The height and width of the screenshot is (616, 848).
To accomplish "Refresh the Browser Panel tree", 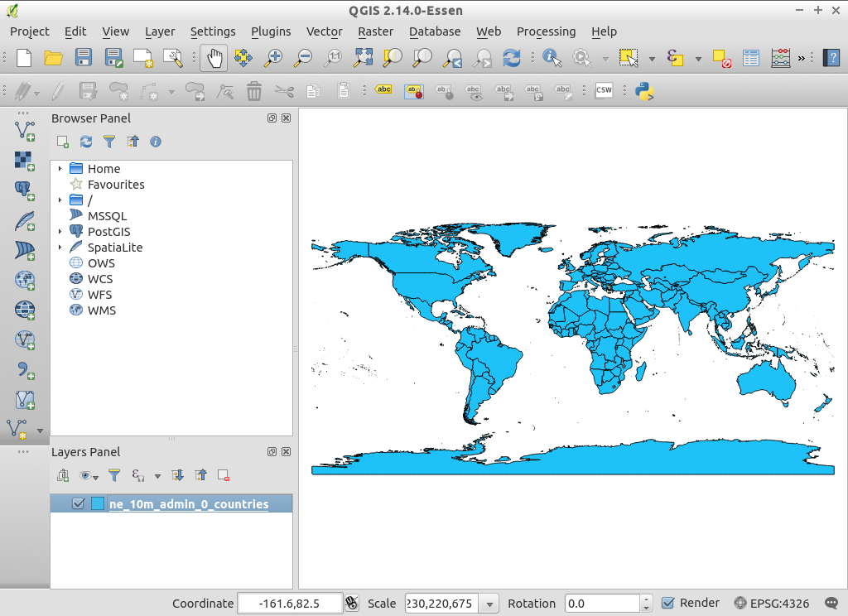I will [85, 142].
